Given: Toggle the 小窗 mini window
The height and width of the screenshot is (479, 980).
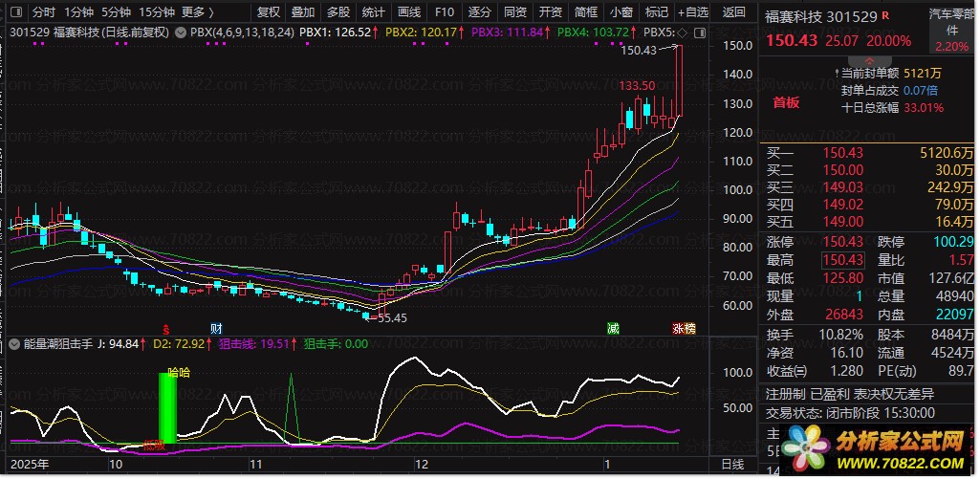Looking at the screenshot, I should point(621,12).
